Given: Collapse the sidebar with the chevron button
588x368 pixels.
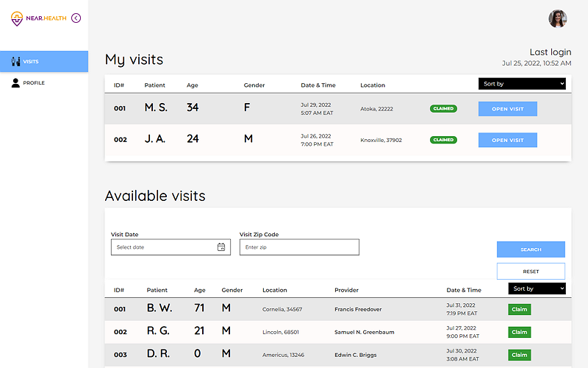Looking at the screenshot, I should [x=76, y=18].
